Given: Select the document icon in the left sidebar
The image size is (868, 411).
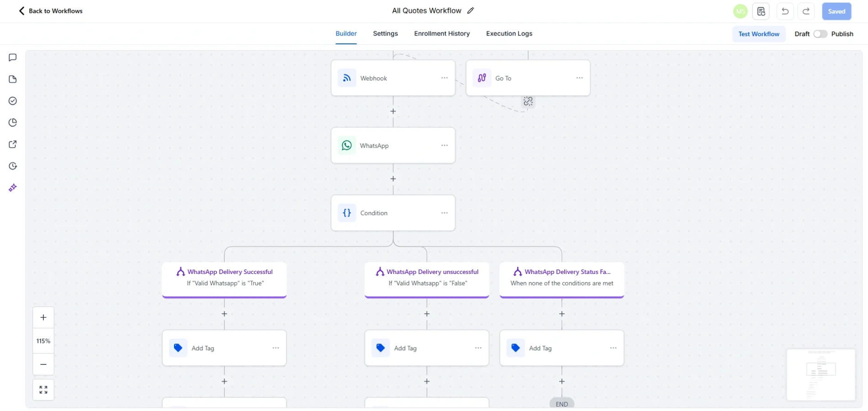Looking at the screenshot, I should pyautogui.click(x=12, y=79).
